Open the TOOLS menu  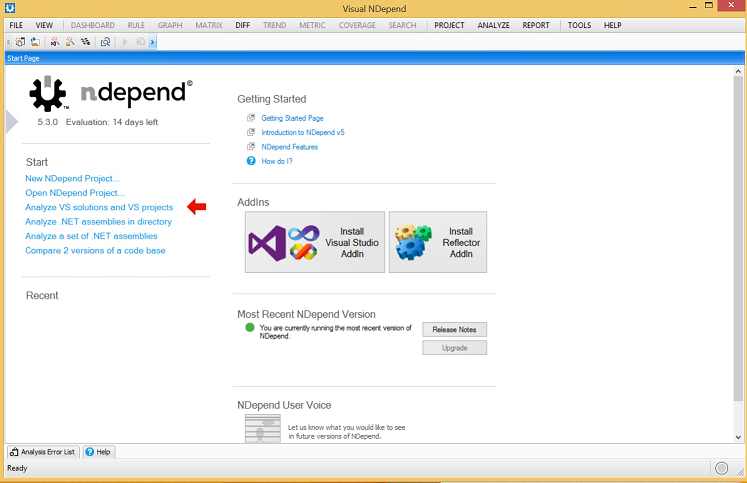tap(579, 25)
